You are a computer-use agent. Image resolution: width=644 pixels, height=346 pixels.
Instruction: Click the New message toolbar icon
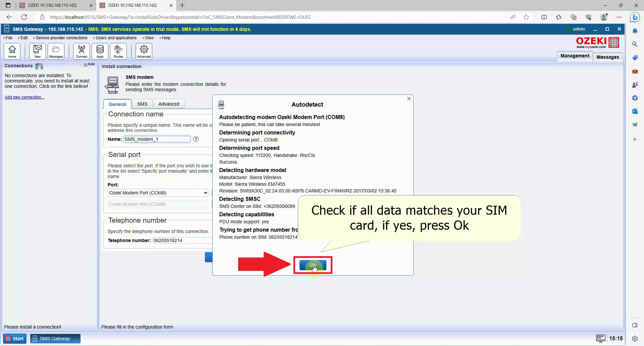click(x=38, y=51)
